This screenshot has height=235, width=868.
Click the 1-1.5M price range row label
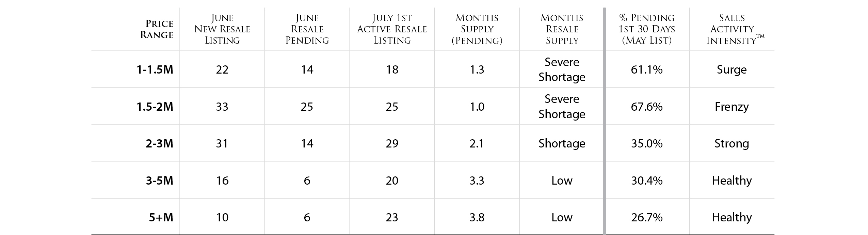tap(155, 69)
